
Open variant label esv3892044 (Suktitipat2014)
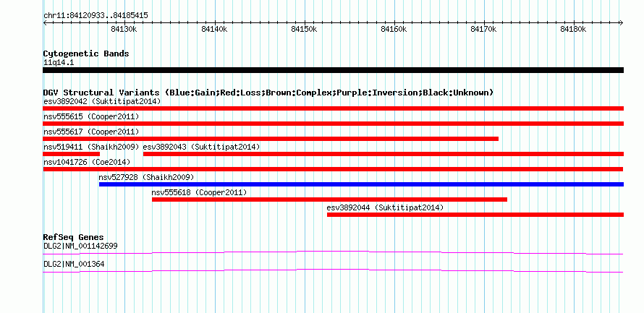point(385,207)
